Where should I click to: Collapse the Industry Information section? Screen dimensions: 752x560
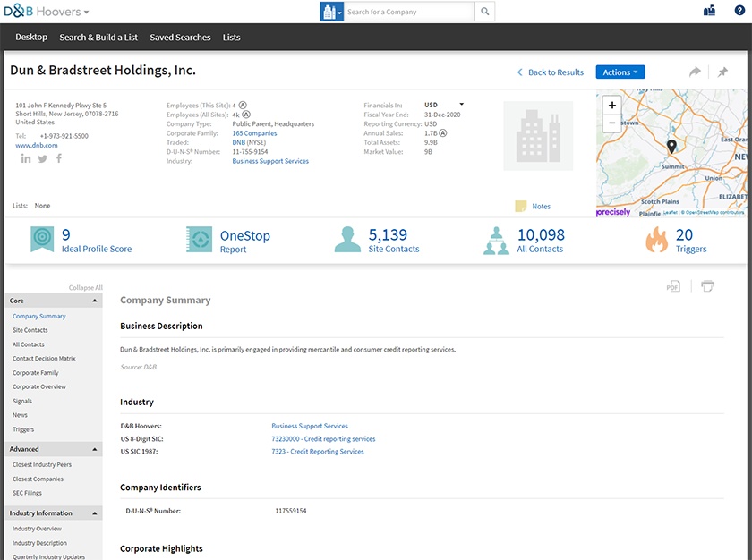coord(95,513)
